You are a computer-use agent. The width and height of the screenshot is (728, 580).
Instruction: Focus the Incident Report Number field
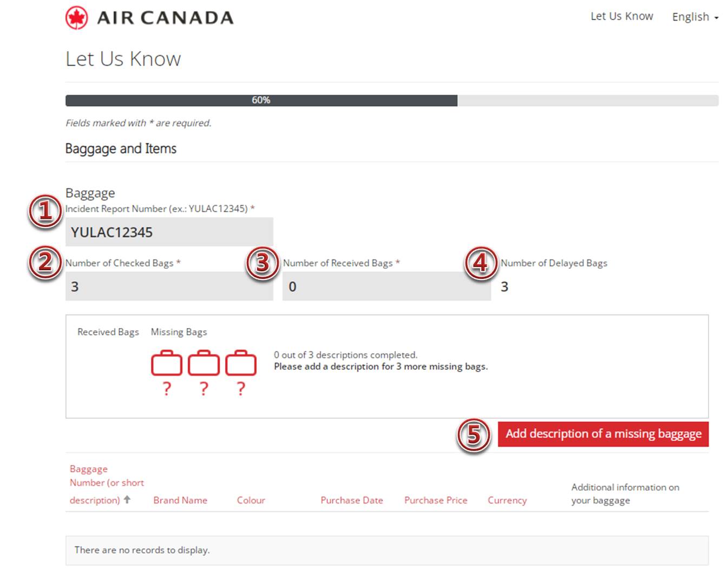[169, 232]
